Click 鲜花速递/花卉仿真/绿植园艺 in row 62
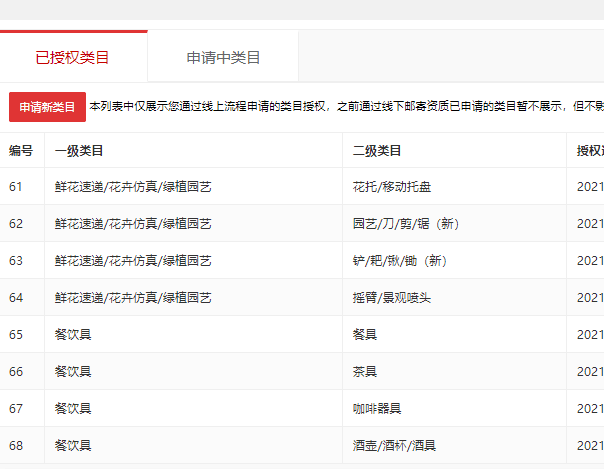 [133, 224]
